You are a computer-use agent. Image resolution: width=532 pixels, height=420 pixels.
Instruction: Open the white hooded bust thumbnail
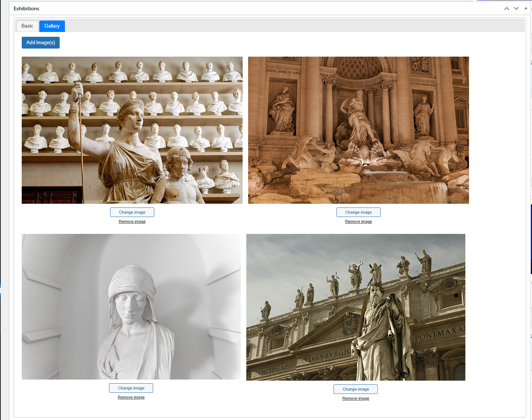[x=131, y=307]
